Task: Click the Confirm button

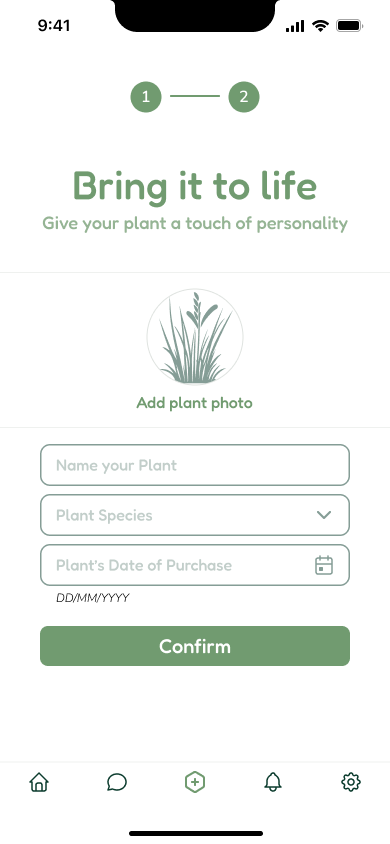Action: coord(195,646)
